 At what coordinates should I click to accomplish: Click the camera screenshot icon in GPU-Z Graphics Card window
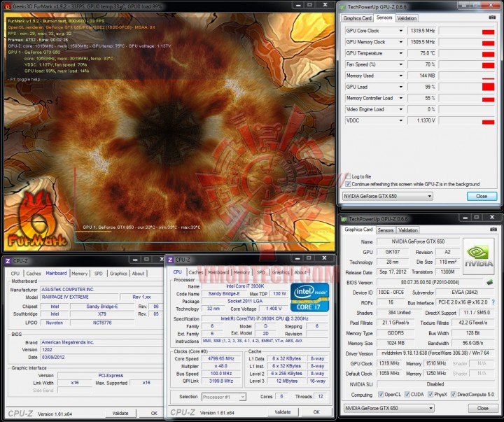[x=493, y=230]
